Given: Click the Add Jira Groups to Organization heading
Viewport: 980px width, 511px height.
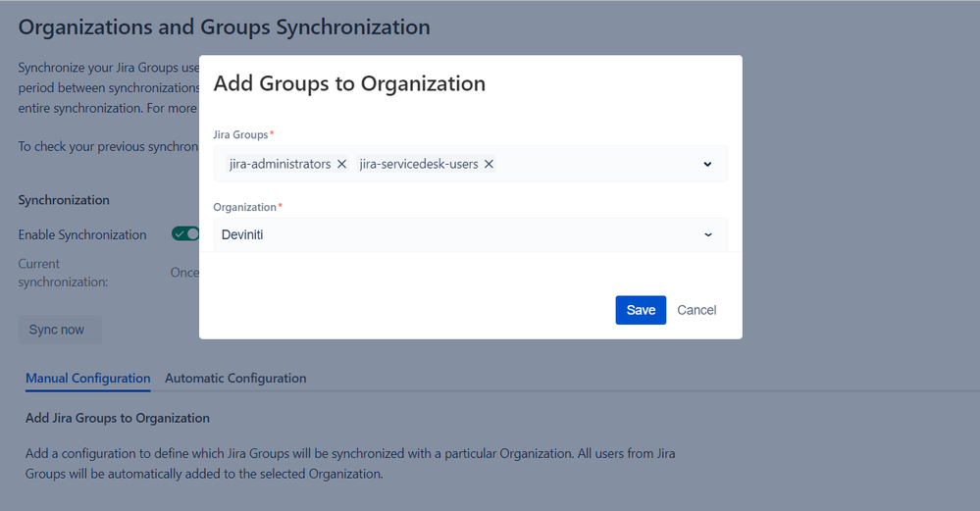Looking at the screenshot, I should click(118, 418).
